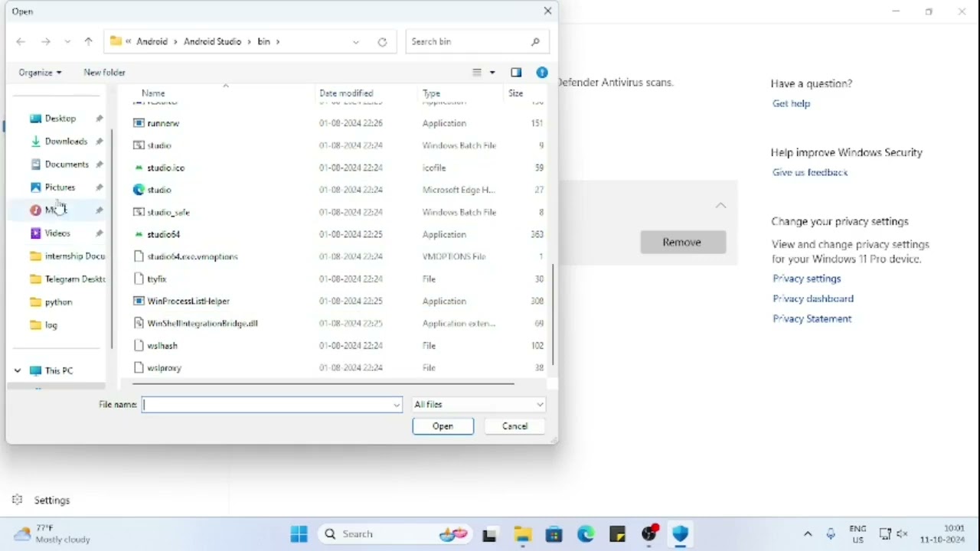
Task: Click the File name input field
Action: pyautogui.click(x=266, y=404)
